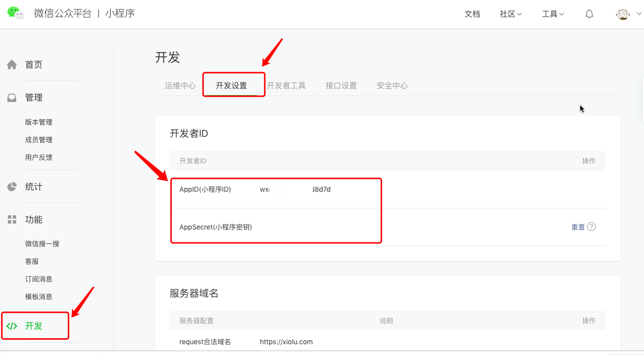Image resolution: width=644 pixels, height=355 pixels.
Task: Click the 服务器域名 section heading
Action: [194, 293]
